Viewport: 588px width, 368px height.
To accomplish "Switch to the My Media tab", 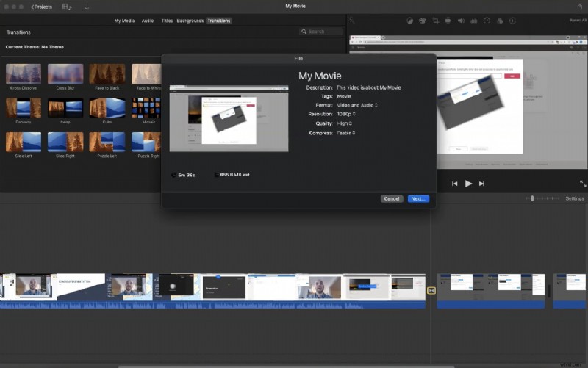I will [x=124, y=21].
